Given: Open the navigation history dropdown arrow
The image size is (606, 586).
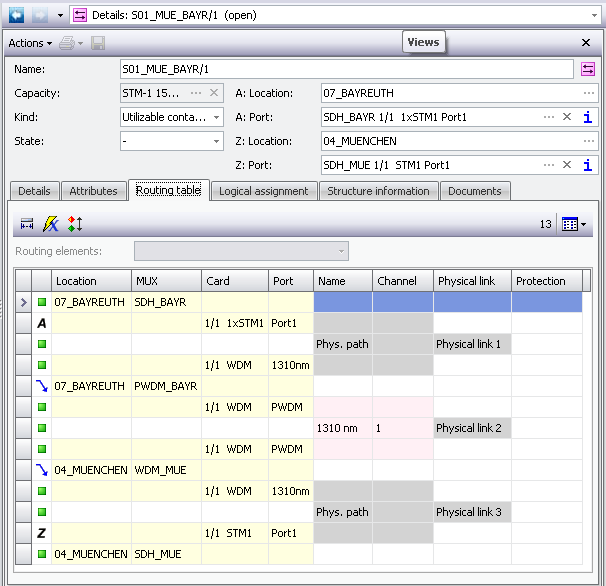Looking at the screenshot, I should coord(60,15).
